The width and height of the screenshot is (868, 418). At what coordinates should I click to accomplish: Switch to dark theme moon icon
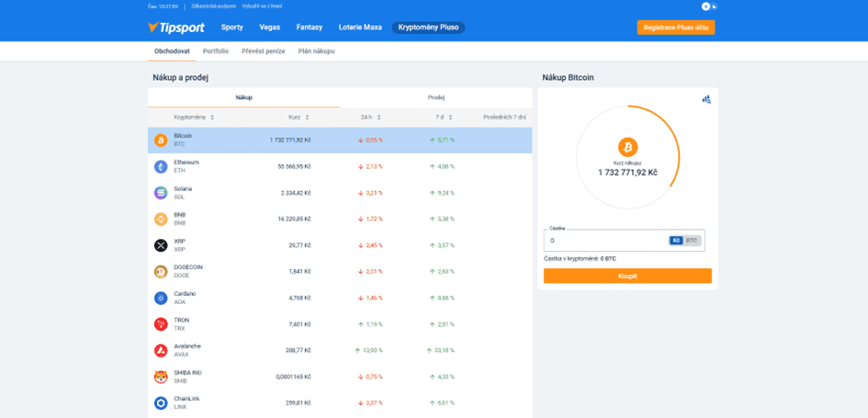point(714,6)
